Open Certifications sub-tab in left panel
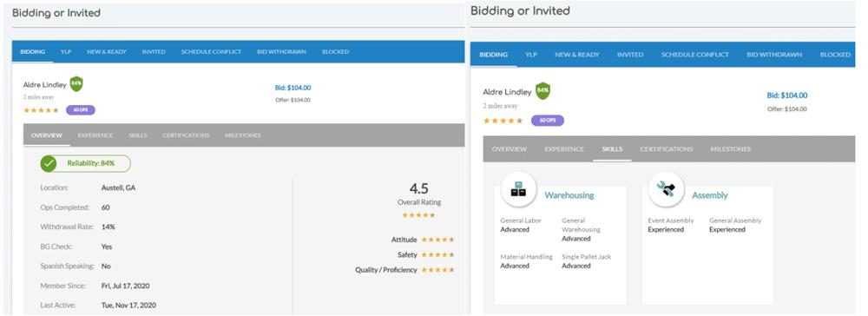 186,135
